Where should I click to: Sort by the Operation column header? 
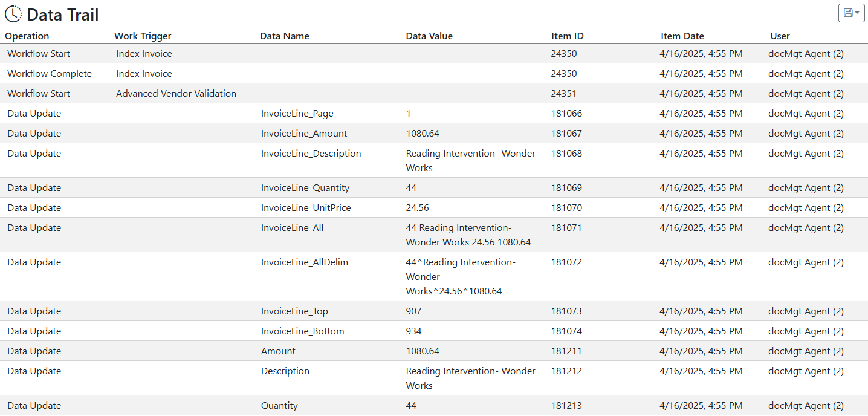pos(27,36)
